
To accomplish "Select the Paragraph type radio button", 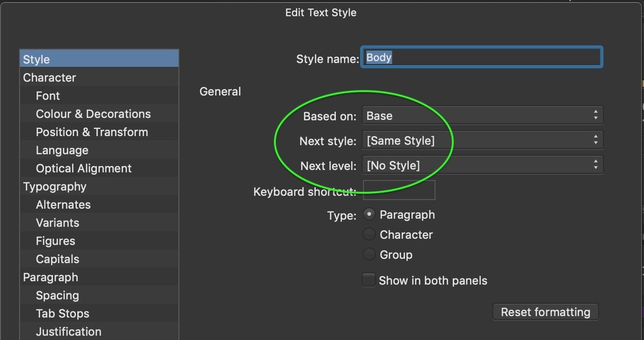I will tap(369, 214).
